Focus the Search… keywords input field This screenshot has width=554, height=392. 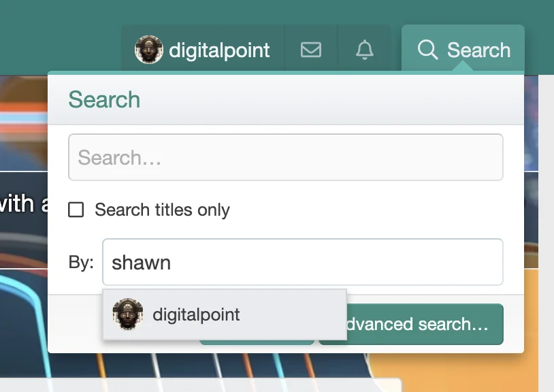click(x=285, y=157)
